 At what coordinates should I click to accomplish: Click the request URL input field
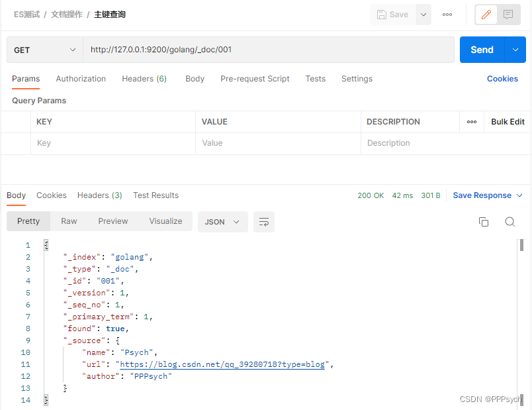tap(269, 50)
